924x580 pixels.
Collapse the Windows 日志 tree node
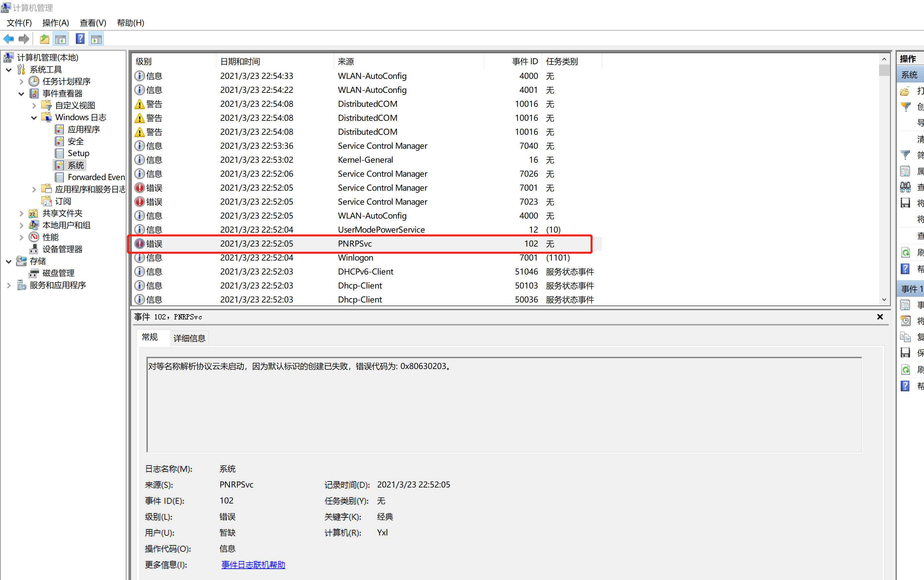(34, 118)
